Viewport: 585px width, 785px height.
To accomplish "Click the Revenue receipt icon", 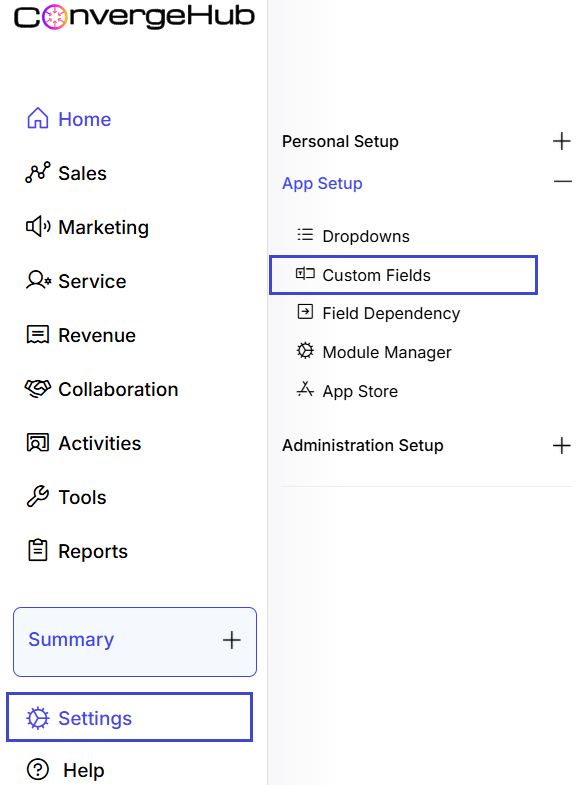I will click(x=38, y=334).
